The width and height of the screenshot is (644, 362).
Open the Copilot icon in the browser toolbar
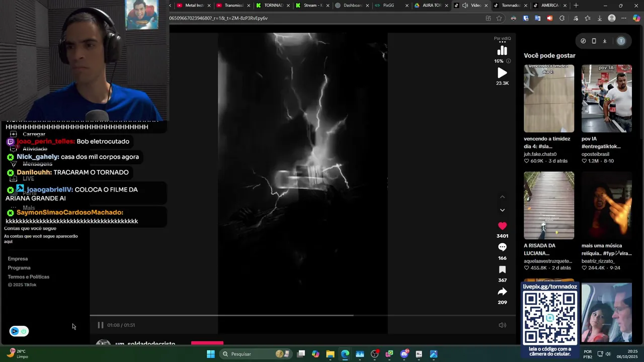[636, 18]
